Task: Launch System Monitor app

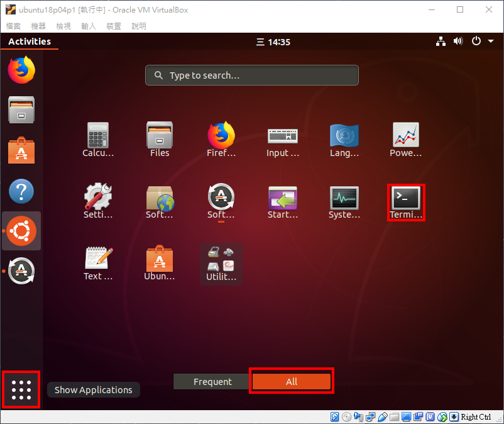Action: [344, 202]
